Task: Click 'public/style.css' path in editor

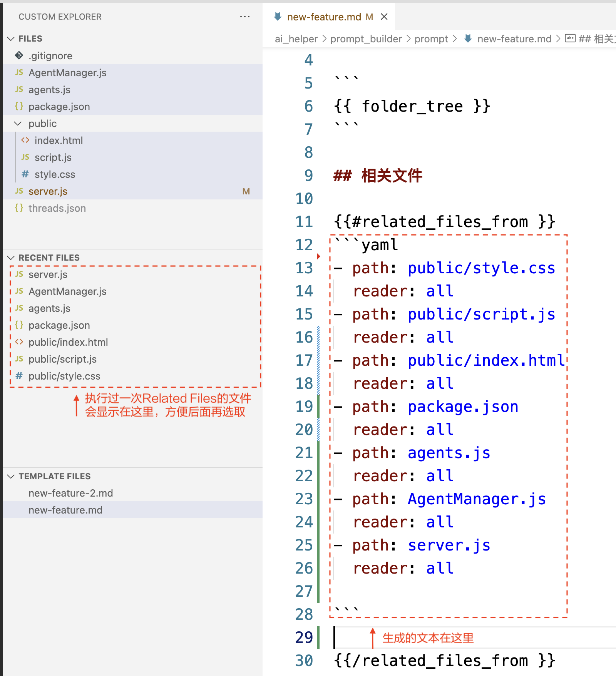Action: point(481,268)
